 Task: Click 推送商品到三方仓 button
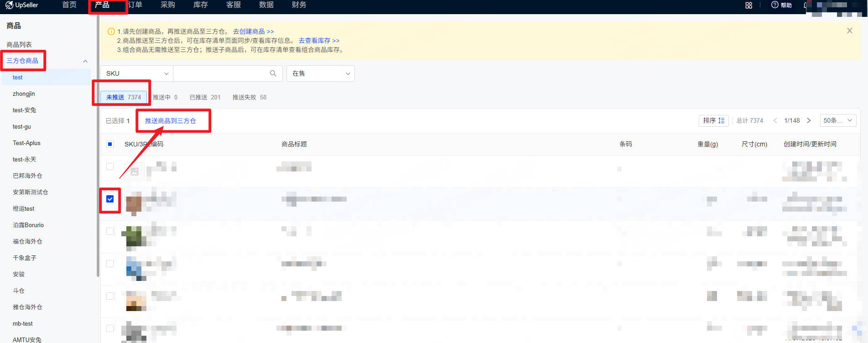171,121
